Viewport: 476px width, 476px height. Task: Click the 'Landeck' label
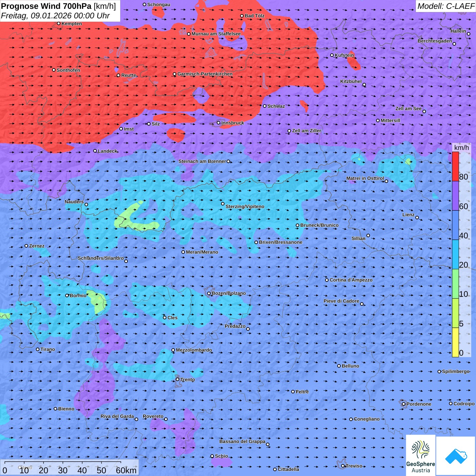(x=107, y=151)
